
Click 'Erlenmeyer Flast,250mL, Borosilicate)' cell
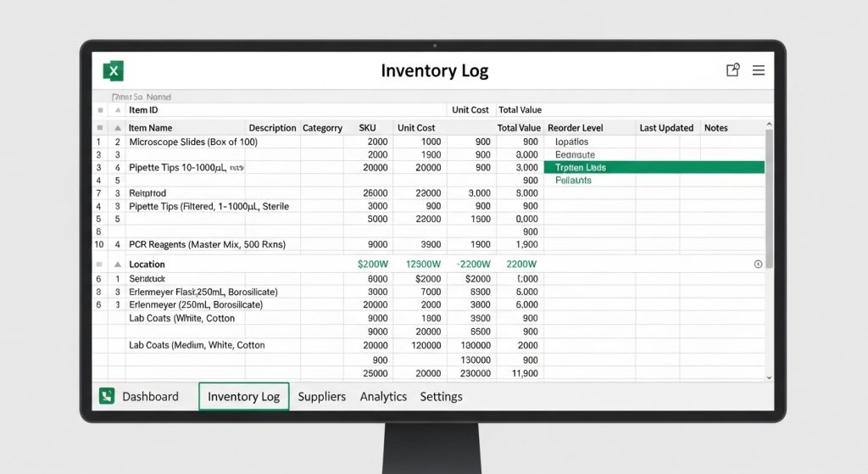(203, 292)
